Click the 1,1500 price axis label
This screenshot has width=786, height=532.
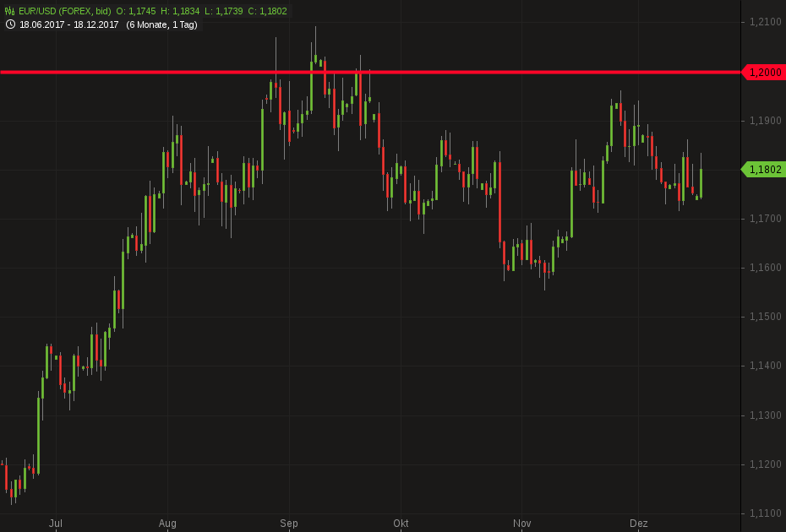pyautogui.click(x=764, y=317)
